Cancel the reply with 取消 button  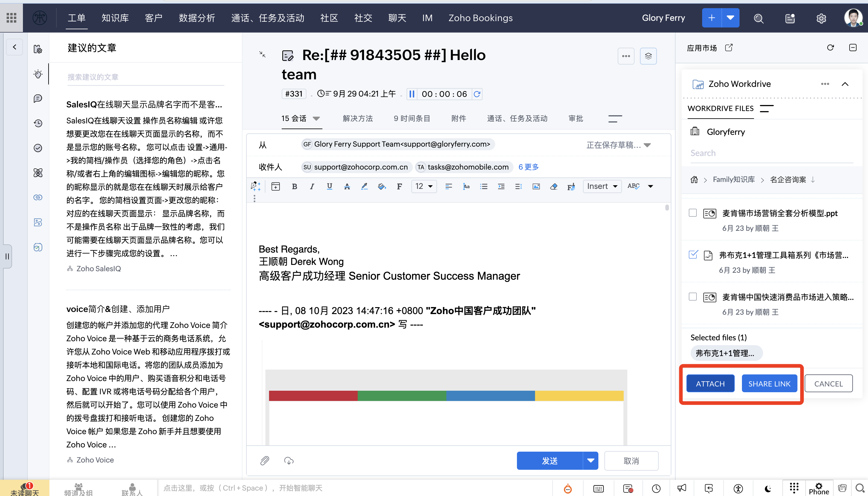click(x=631, y=461)
